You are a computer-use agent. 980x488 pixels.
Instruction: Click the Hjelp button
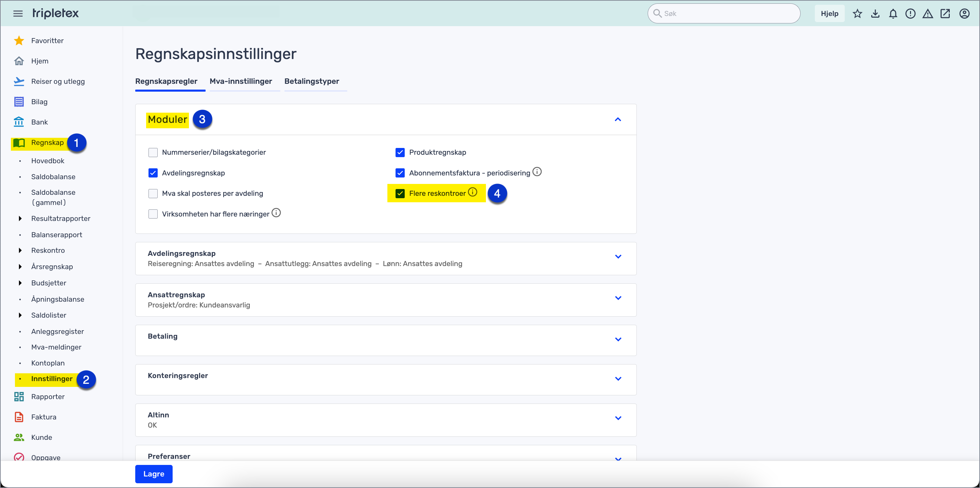point(829,13)
